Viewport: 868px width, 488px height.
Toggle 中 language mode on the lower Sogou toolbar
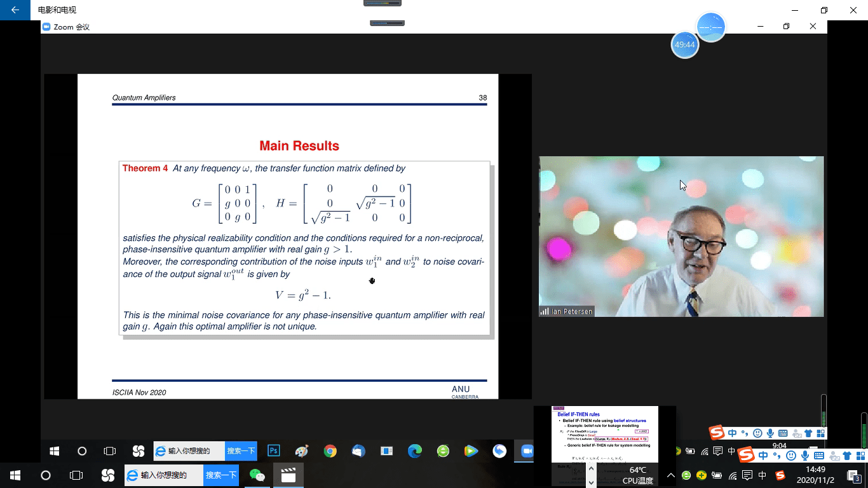coord(762,455)
